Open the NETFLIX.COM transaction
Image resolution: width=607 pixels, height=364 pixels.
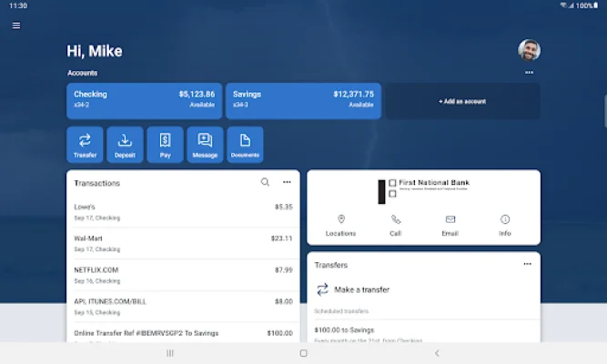click(x=183, y=274)
